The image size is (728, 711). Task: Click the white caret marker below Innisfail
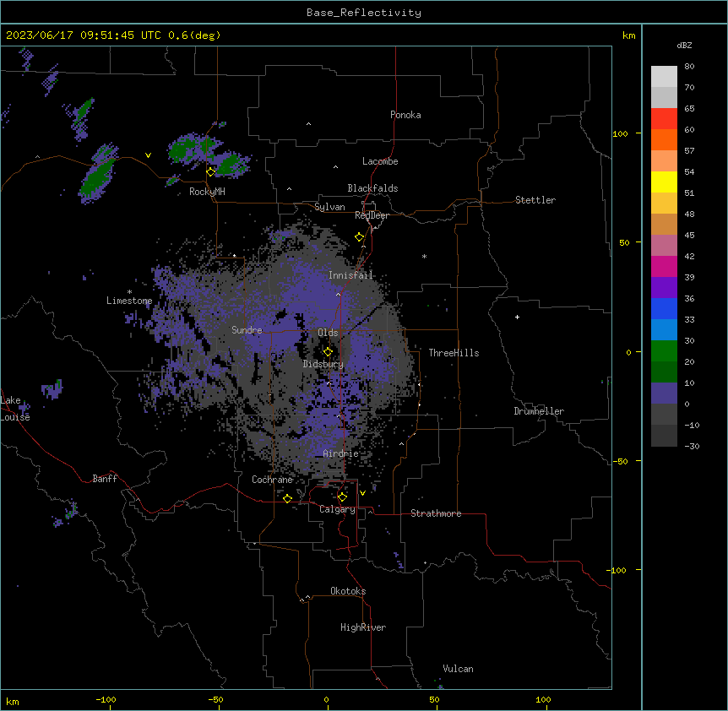click(x=338, y=294)
